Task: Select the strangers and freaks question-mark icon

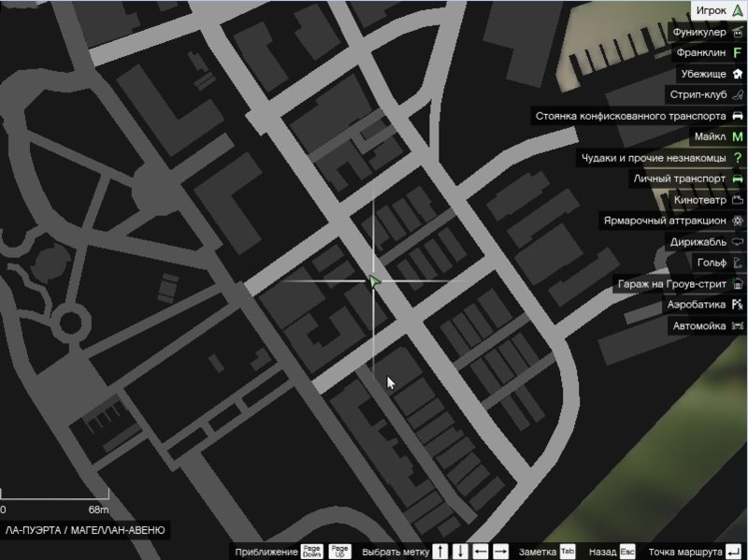Action: (x=738, y=158)
